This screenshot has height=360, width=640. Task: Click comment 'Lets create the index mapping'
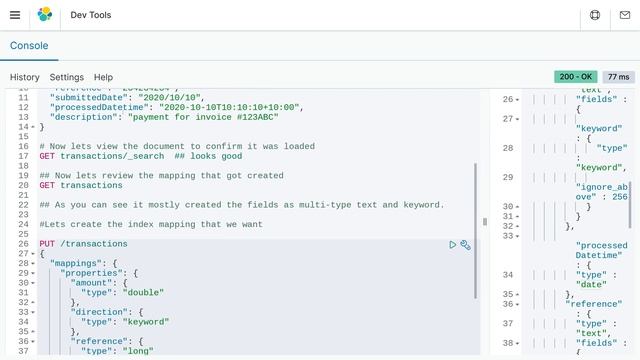coord(151,225)
